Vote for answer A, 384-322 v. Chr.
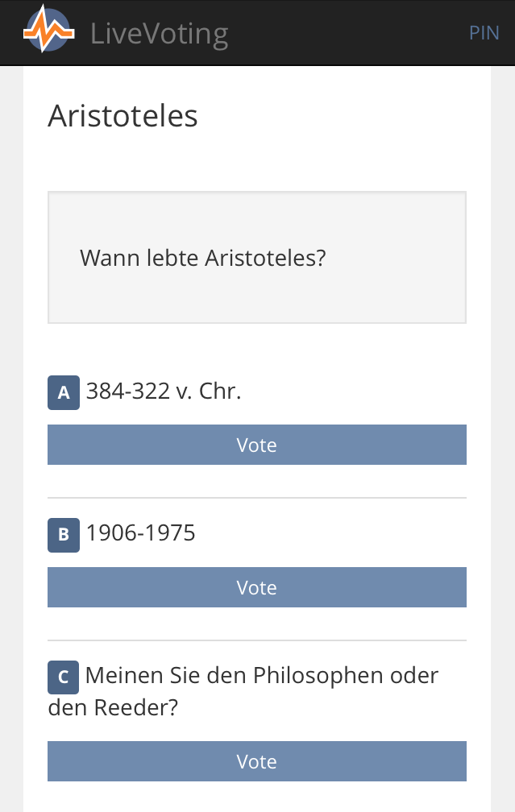Image resolution: width=515 pixels, height=812 pixels. click(257, 445)
